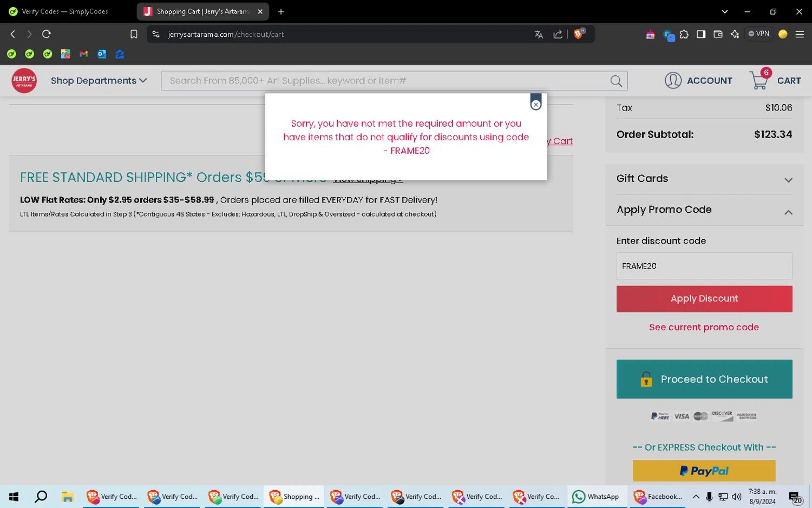The image size is (812, 508).
Task: Switch to the Verify Codes — SimplyCodes tab
Action: click(x=66, y=11)
